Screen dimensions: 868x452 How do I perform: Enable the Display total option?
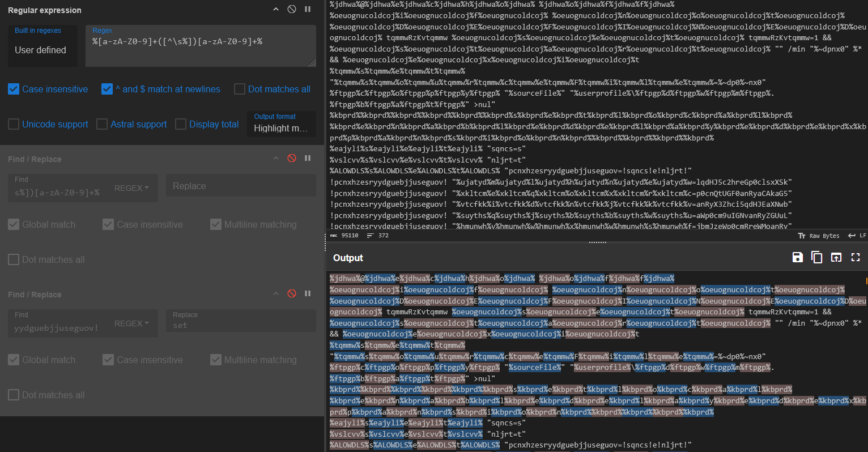pyautogui.click(x=181, y=124)
